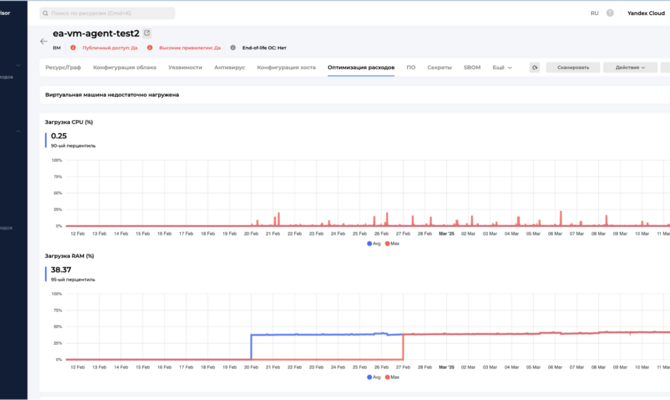Switch language via RU selector
The image size is (670, 400).
(x=594, y=13)
